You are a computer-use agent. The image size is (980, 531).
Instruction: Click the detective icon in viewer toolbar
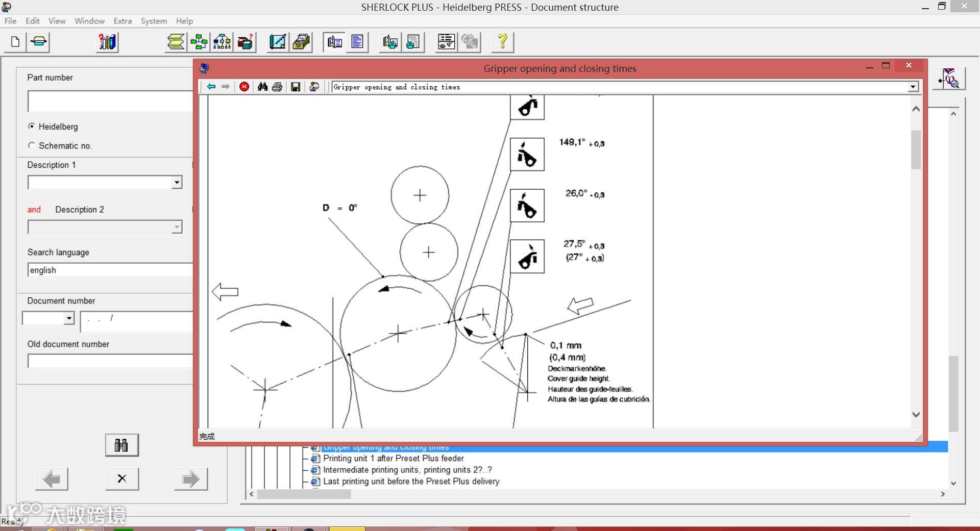click(314, 87)
